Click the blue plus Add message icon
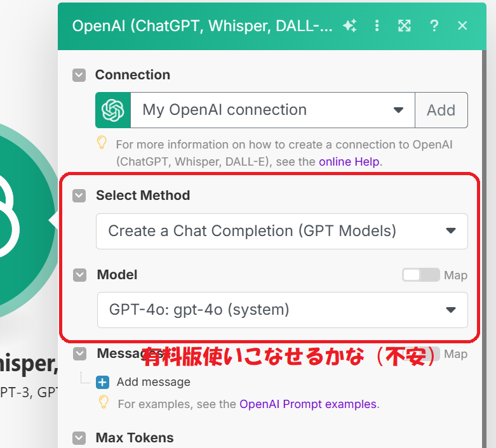496x448 pixels. click(x=102, y=382)
